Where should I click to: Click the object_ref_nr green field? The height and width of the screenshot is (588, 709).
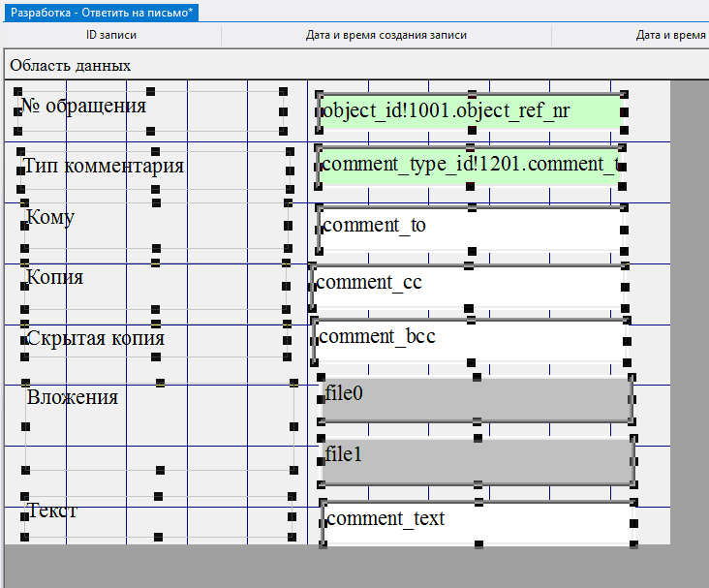pos(470,111)
